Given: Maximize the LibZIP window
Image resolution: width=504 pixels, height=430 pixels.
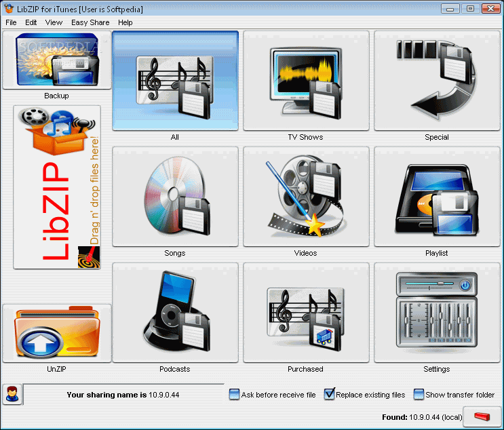Looking at the screenshot, I should click(x=470, y=9).
